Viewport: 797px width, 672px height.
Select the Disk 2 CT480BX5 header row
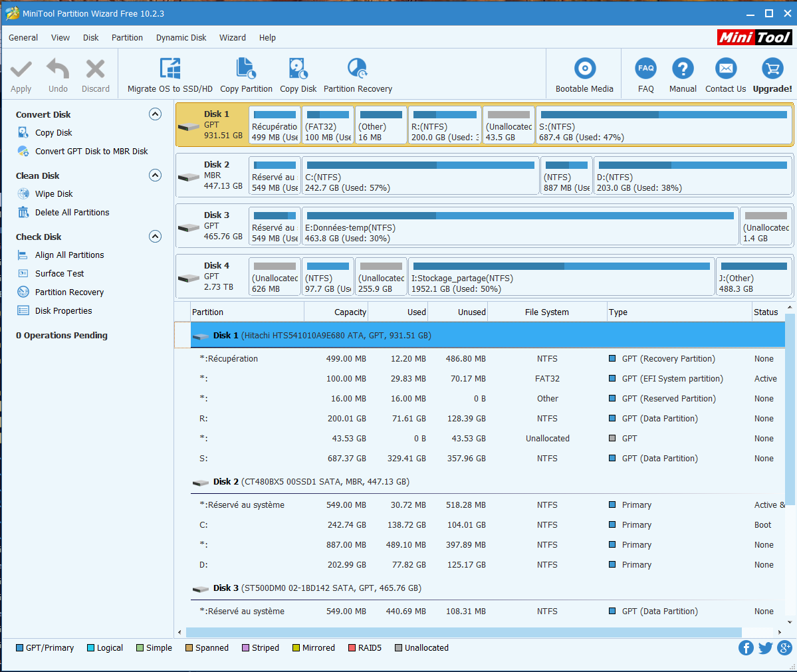click(x=488, y=481)
